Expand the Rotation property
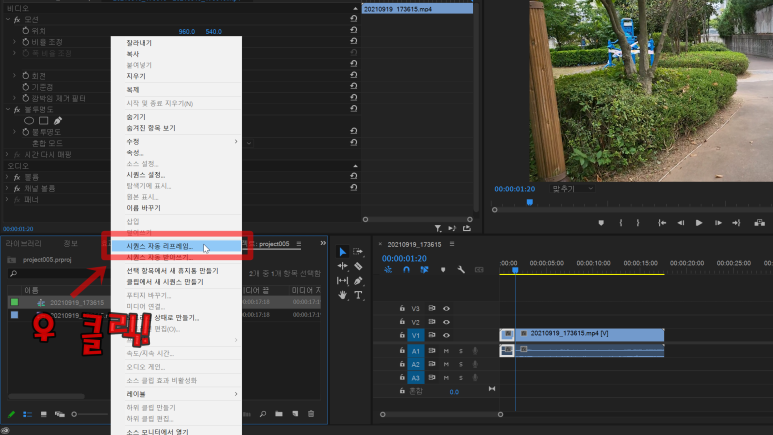 pos(14,75)
